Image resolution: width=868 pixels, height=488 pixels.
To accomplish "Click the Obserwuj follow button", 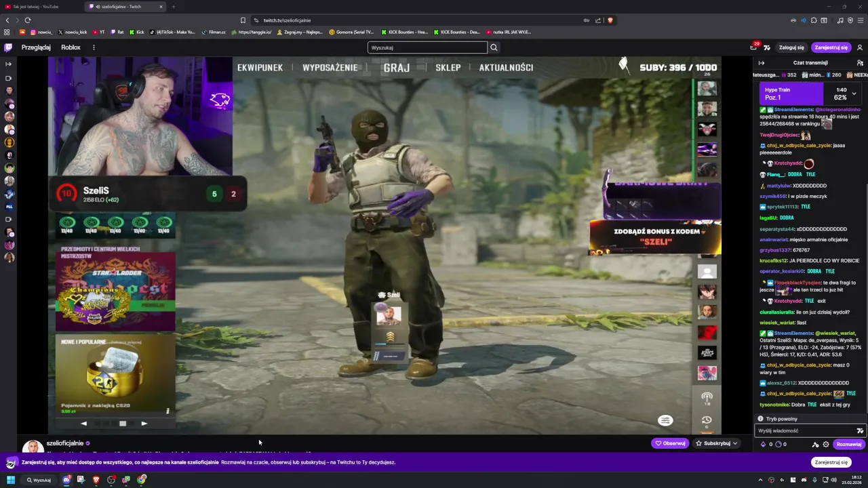I will click(670, 443).
